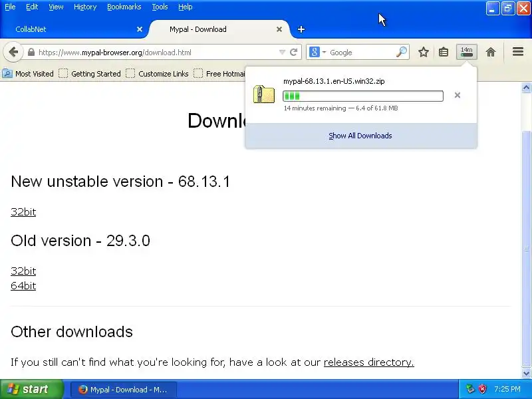Click the download progress bar
The height and width of the screenshot is (399, 532).
(362, 96)
